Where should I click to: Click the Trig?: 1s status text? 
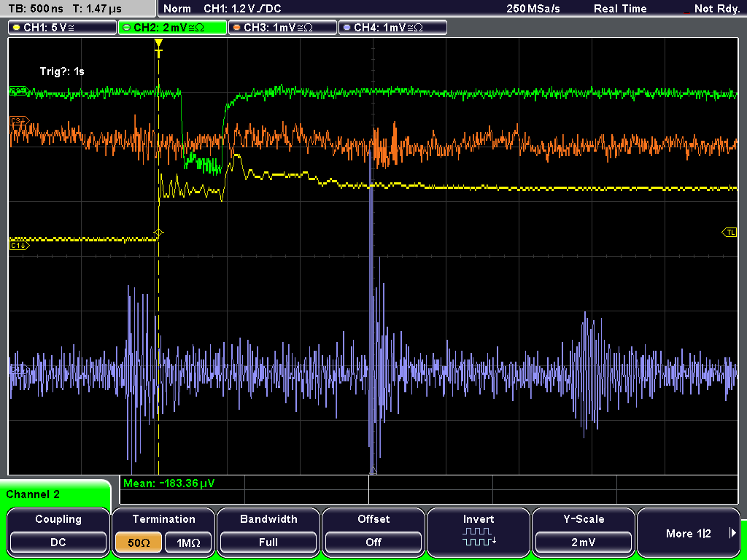62,71
